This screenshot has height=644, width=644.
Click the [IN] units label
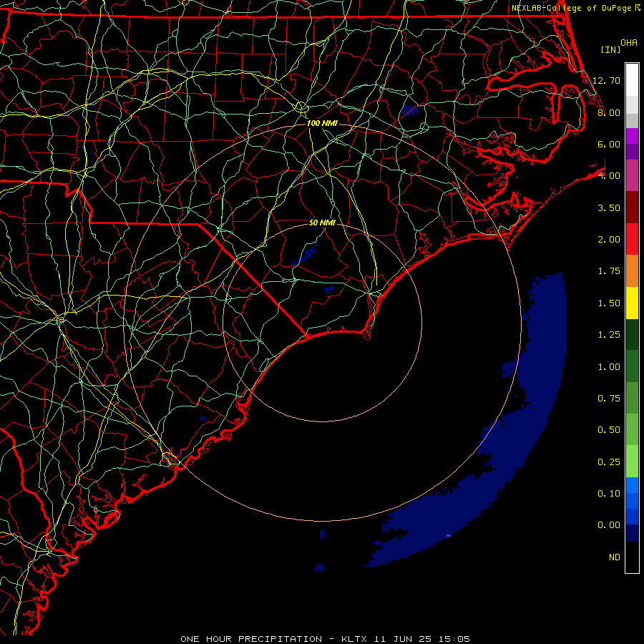(x=610, y=49)
